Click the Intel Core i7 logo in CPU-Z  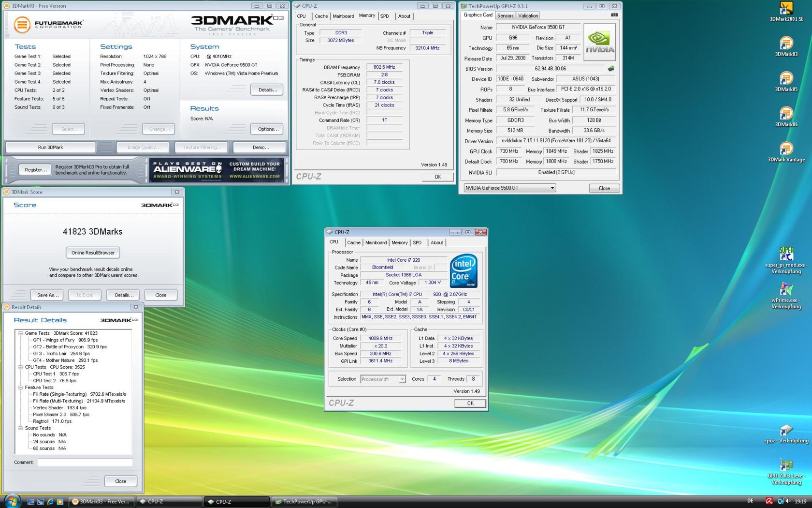pos(464,271)
